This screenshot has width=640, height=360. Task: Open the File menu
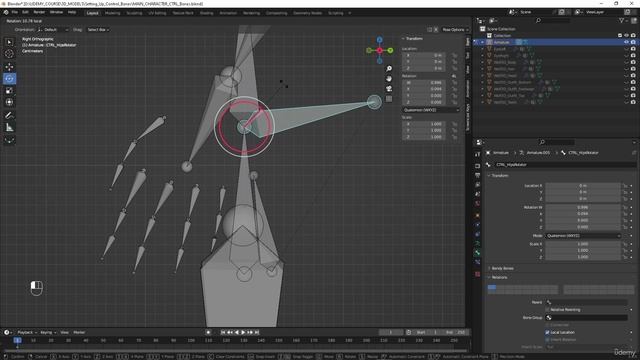pos(15,12)
